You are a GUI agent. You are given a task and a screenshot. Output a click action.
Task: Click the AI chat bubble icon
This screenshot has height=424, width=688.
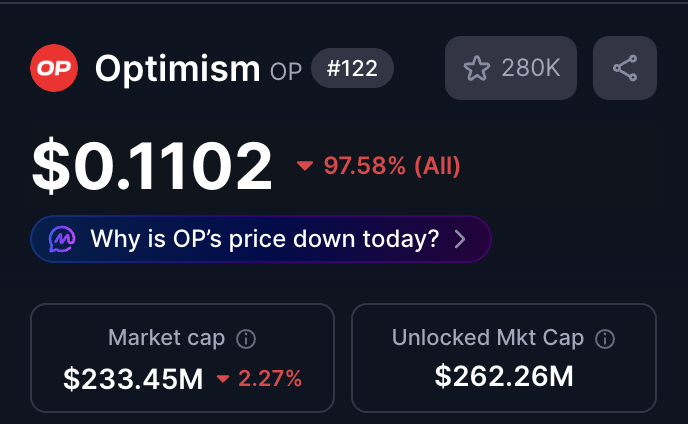(x=62, y=239)
